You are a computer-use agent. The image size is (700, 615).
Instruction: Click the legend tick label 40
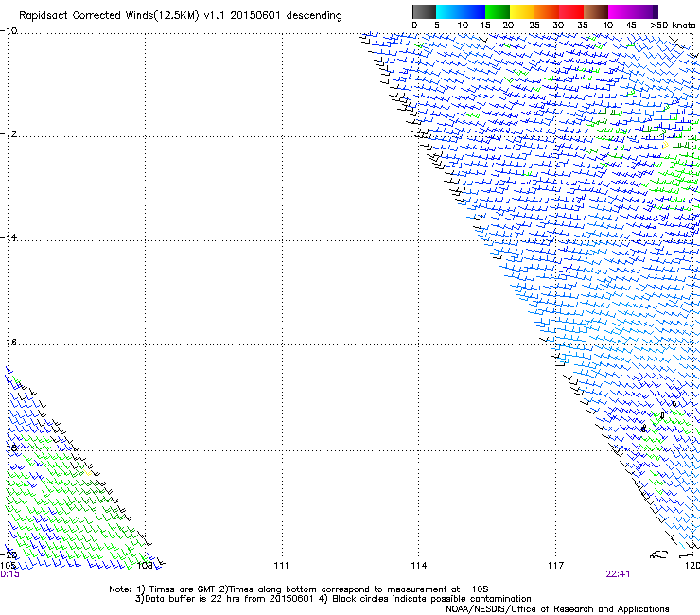pos(607,26)
